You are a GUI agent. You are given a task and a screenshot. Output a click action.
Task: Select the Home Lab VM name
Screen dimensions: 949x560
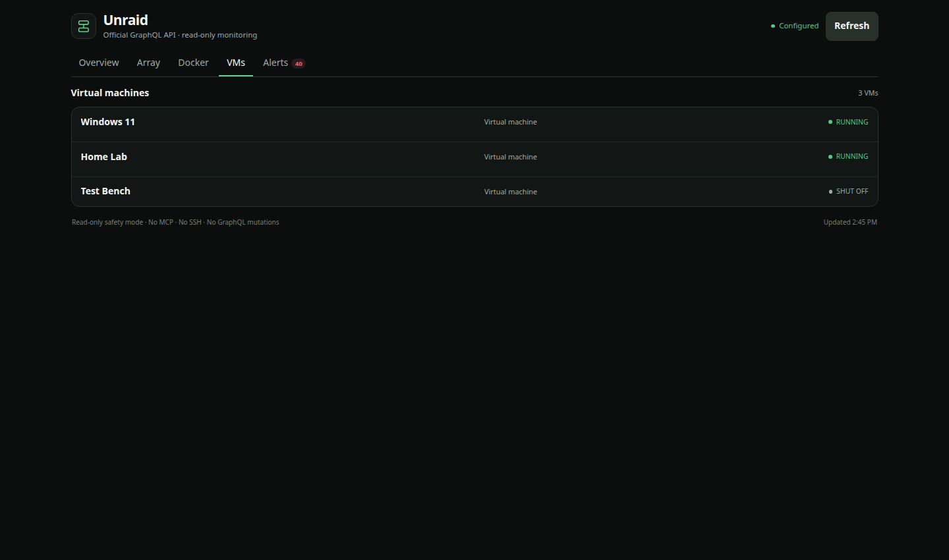click(103, 157)
